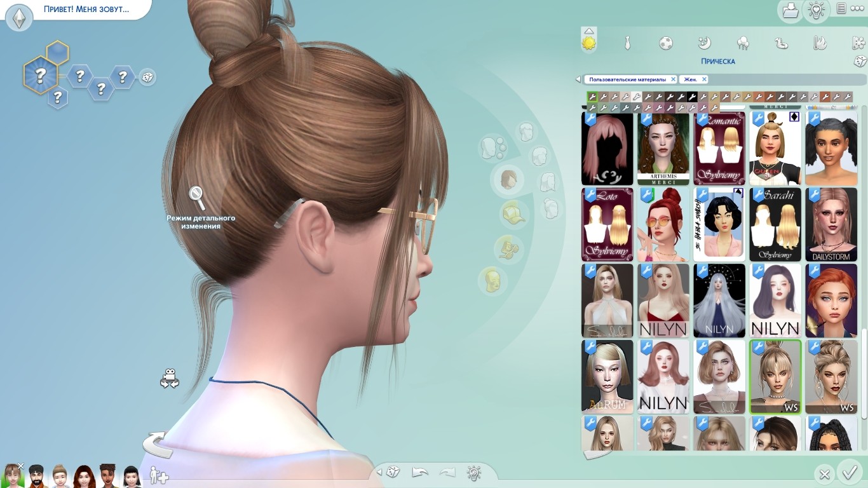Select the Sleepwear moon outfit category
Viewport: 868px width, 488px height.
coord(704,43)
